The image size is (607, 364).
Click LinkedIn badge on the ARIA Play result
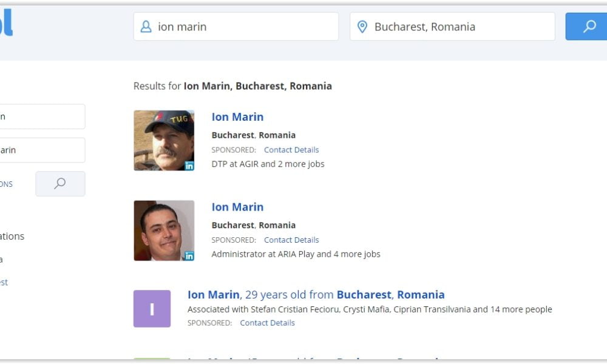pyautogui.click(x=189, y=255)
